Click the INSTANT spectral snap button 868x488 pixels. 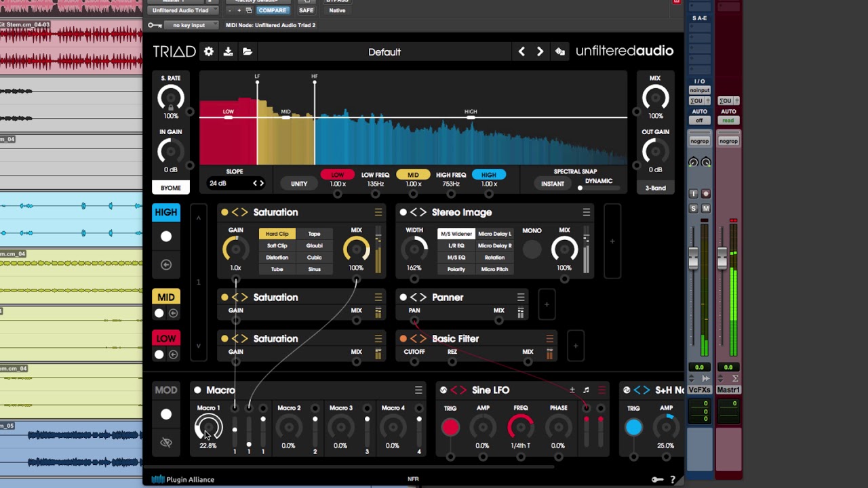pyautogui.click(x=553, y=184)
